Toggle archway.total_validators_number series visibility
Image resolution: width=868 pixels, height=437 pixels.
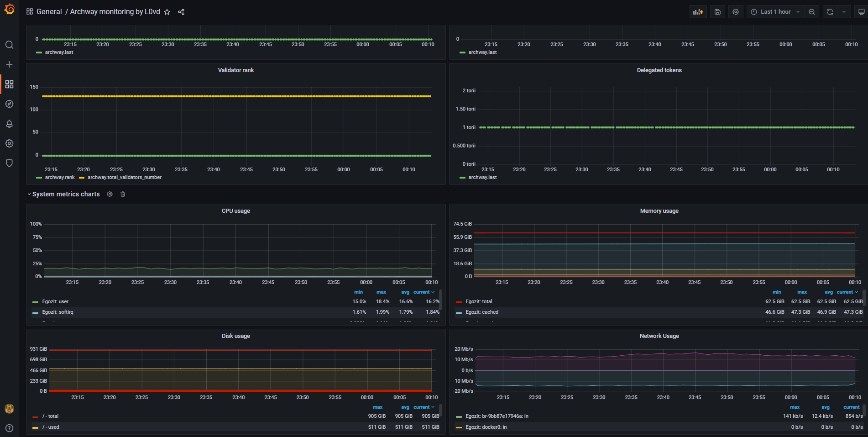(x=124, y=177)
